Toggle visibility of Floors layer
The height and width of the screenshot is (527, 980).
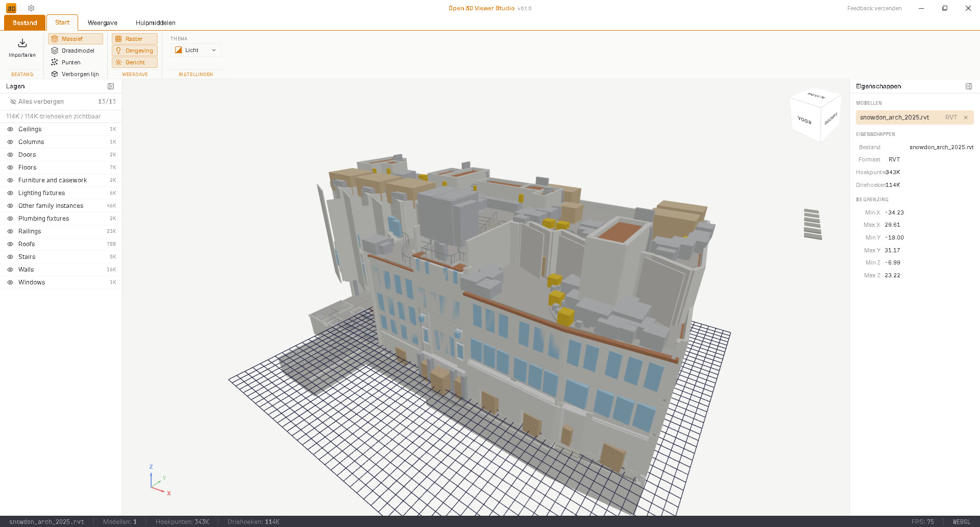click(x=10, y=167)
